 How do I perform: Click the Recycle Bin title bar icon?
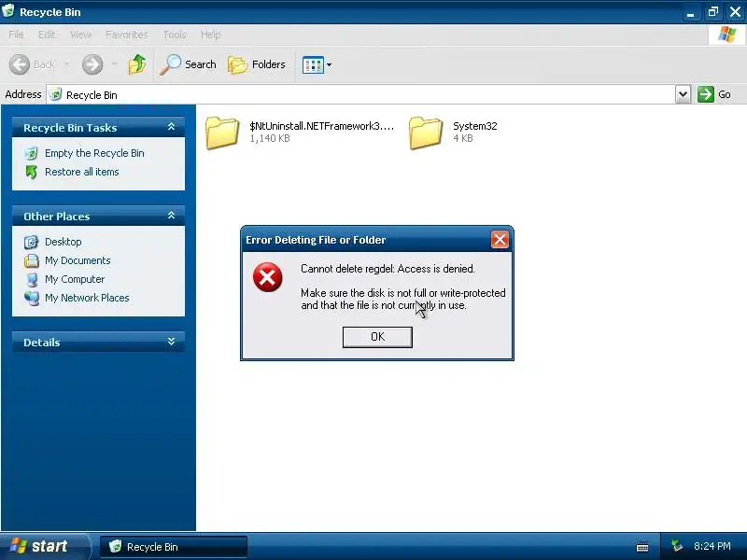(8, 10)
